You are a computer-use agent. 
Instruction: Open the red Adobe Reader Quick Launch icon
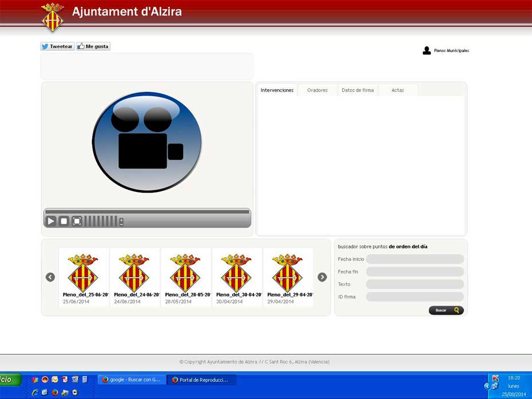65,380
